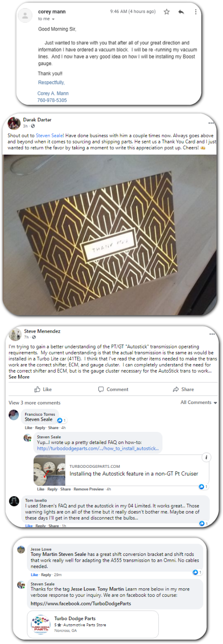
Task: Like Steve Menendez's post
Action: [43, 389]
